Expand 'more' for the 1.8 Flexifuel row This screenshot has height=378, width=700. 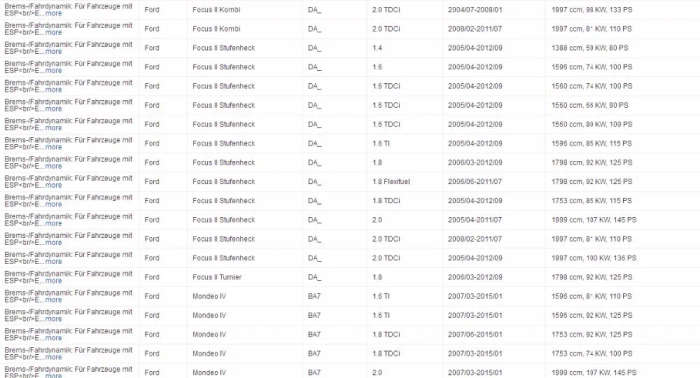click(54, 185)
